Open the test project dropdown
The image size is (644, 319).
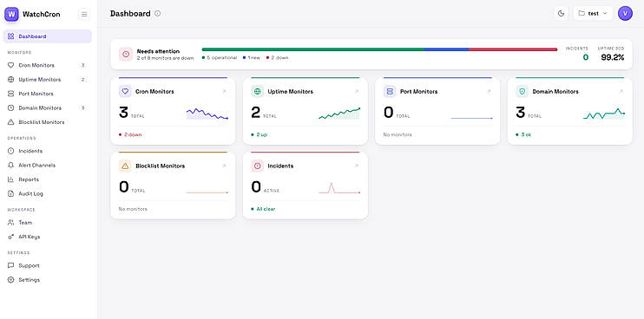(593, 14)
